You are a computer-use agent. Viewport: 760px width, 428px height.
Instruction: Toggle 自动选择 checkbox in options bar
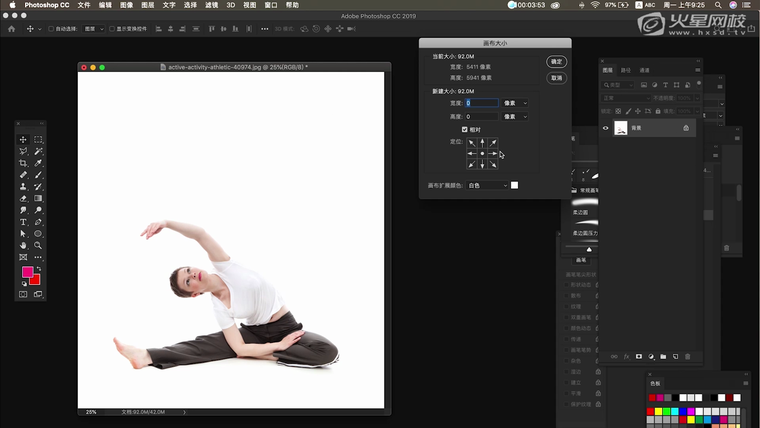click(x=51, y=29)
